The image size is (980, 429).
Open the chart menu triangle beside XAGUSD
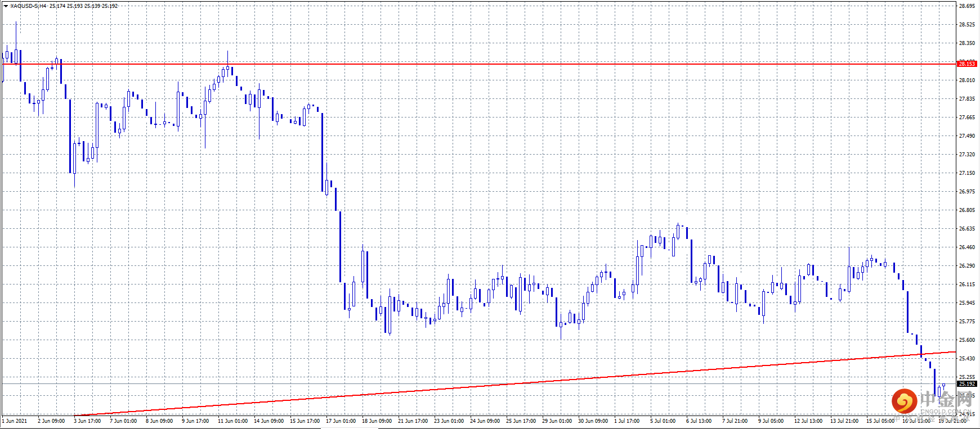(6, 6)
